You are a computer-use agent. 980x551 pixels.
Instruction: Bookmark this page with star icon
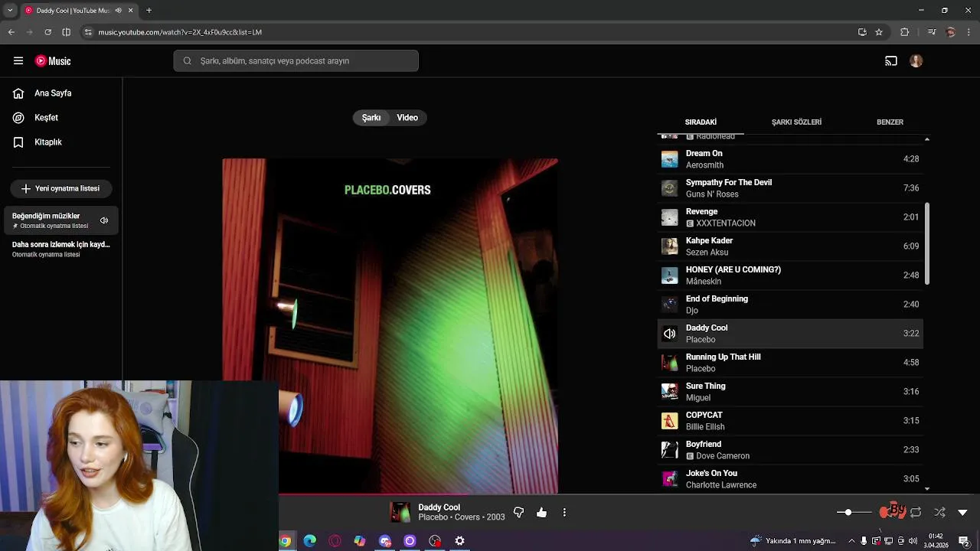(x=879, y=32)
